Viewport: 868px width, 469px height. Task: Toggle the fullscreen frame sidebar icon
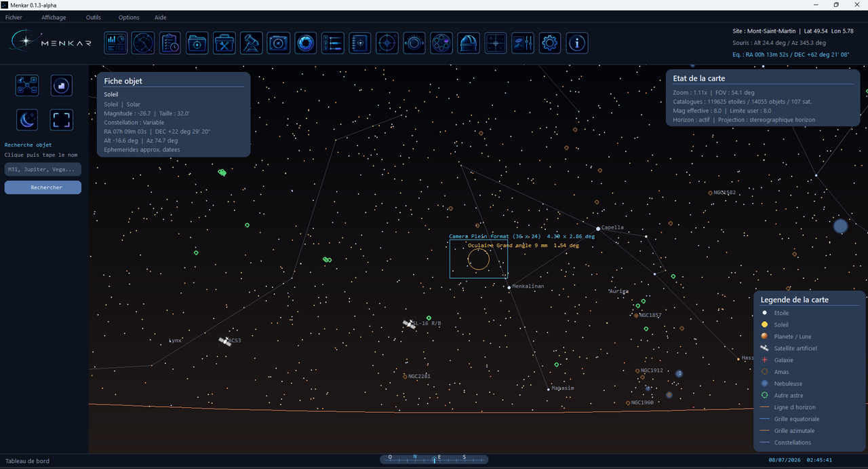62,120
